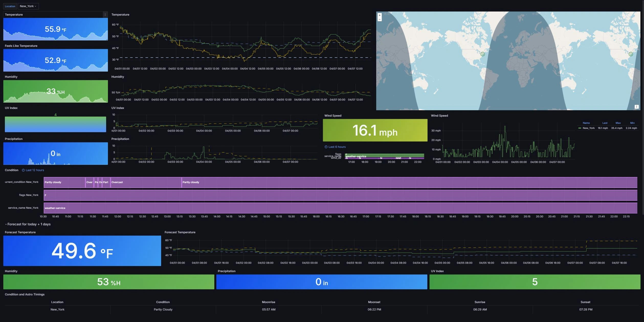Sort legend by the Last column header
644x322 pixels.
tap(605, 123)
